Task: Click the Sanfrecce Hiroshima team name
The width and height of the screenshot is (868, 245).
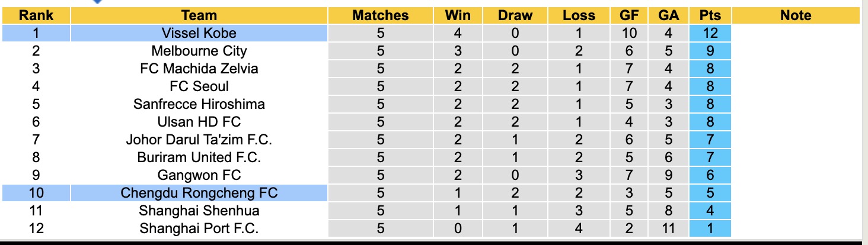Action: pos(199,104)
